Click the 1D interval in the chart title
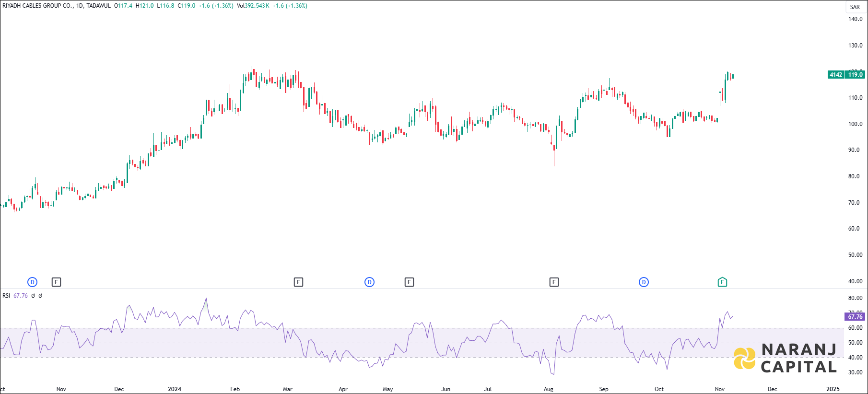Viewport: 868px width, 394px height. 80,6
